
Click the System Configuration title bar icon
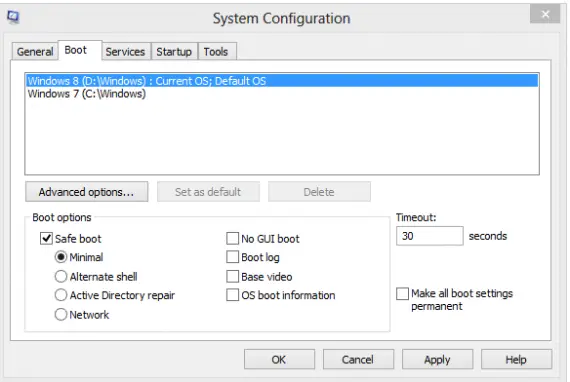(13, 17)
